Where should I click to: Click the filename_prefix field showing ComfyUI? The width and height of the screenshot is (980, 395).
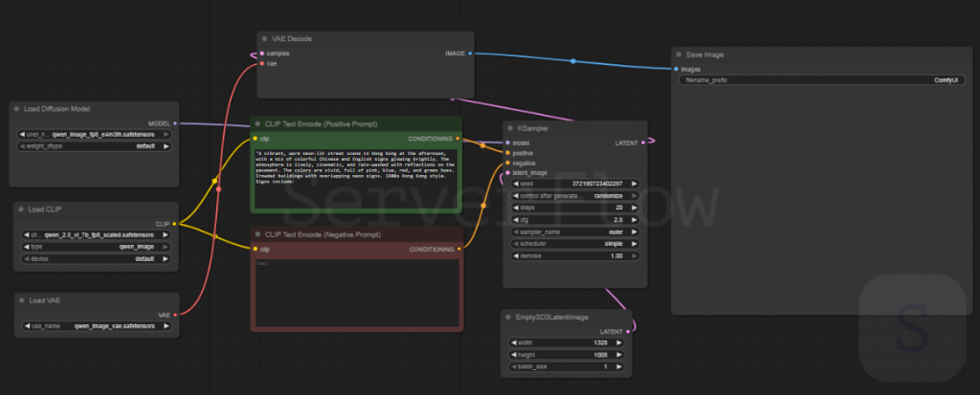[822, 80]
